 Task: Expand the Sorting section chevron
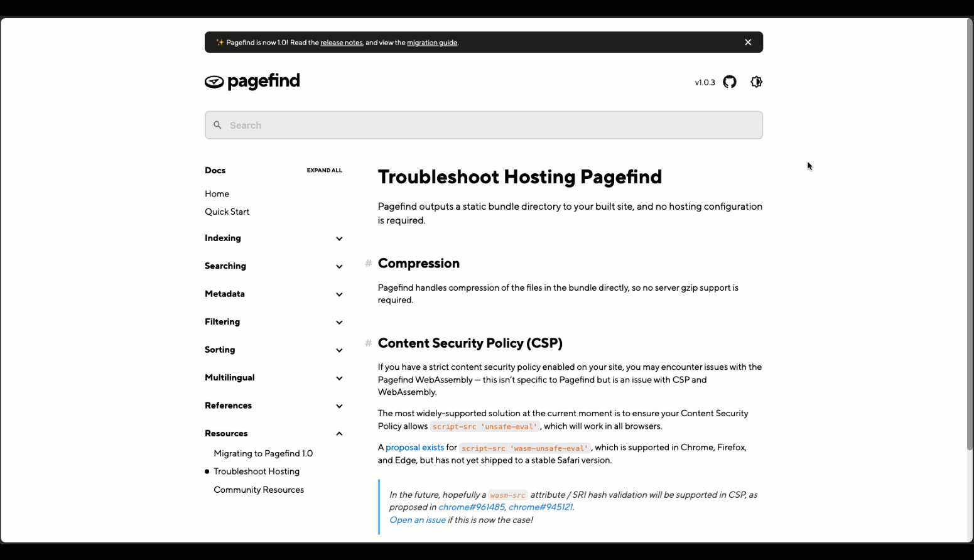pyautogui.click(x=339, y=350)
